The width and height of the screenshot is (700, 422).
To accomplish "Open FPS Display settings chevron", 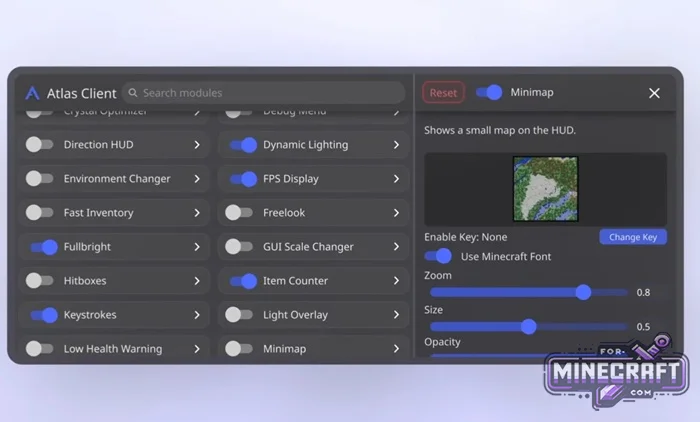I will point(396,179).
